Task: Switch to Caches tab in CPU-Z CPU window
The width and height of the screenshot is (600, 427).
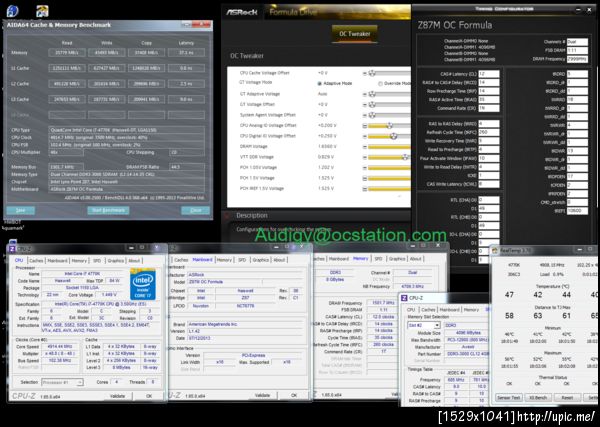Action: point(36,261)
